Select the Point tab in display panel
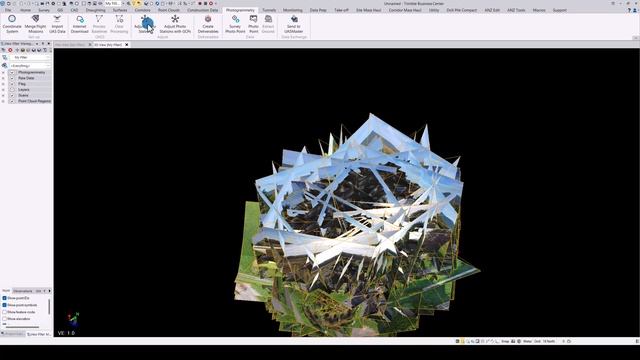The image size is (640, 360). pos(6,291)
